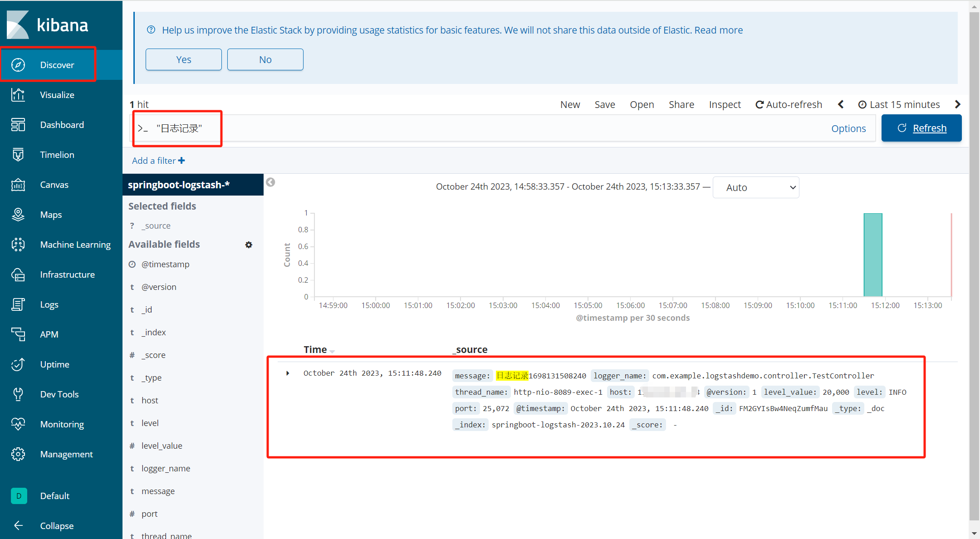Viewport: 980px width, 539px height.
Task: Open the Last 15 minutes time picker
Action: coord(899,104)
